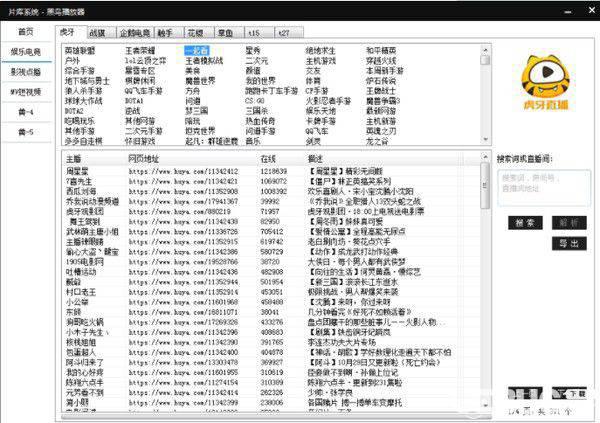Click the horizontal scrollbar under streamer list
Screen dimensions: 600x423
tap(276, 416)
